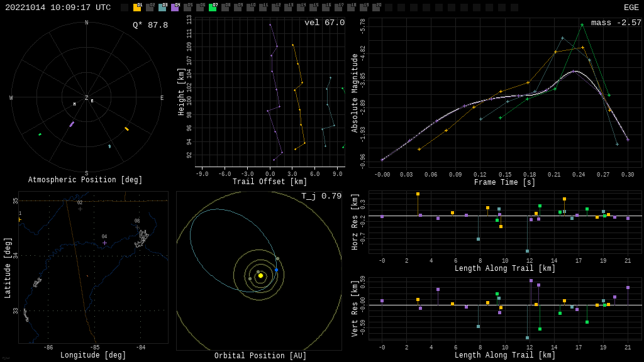This screenshot has width=644, height=362.
Task: Click the timestamp 20221014 10:09:17 UTC
Action: point(58,8)
